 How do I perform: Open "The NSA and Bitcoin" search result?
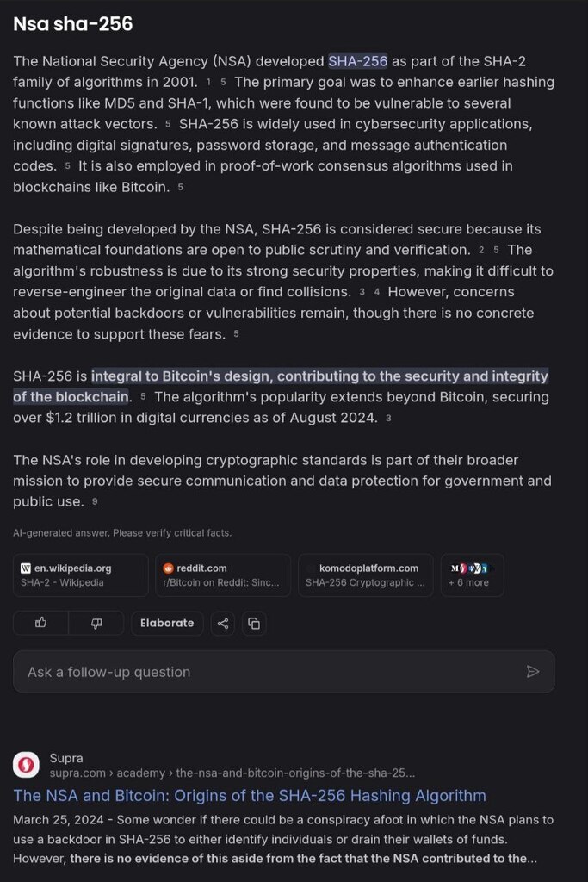click(250, 796)
